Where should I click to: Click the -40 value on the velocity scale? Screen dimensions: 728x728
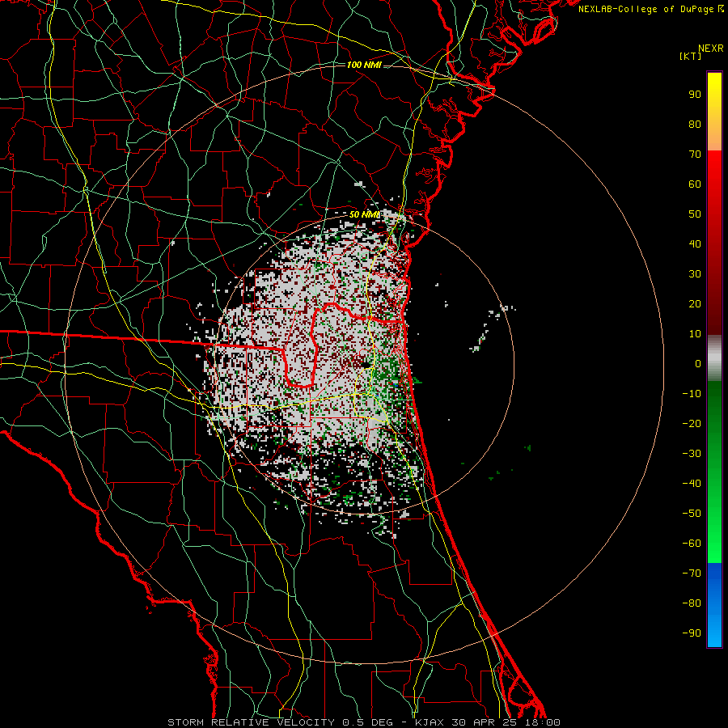692,484
